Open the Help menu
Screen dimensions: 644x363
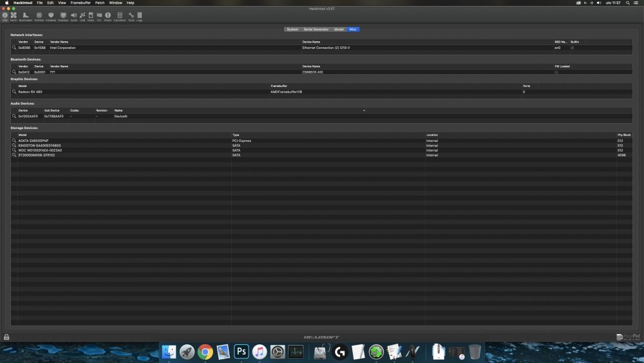click(130, 3)
